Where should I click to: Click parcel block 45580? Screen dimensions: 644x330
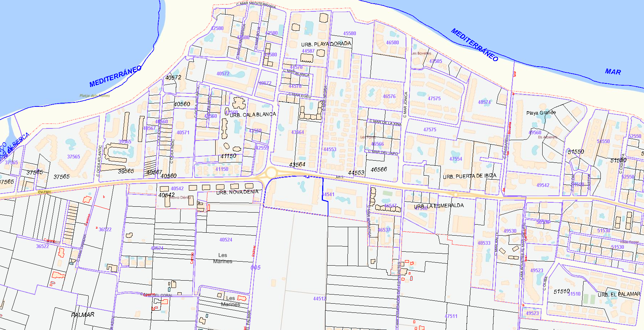349,33
